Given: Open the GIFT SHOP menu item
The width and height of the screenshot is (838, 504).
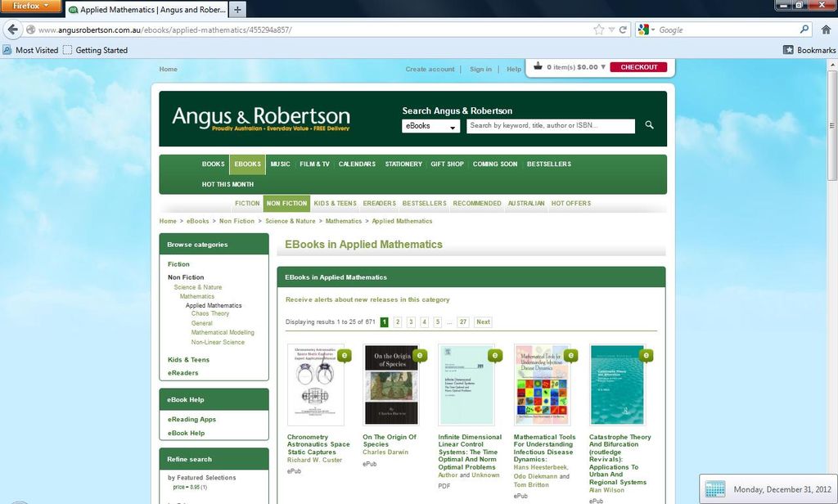Looking at the screenshot, I should [448, 164].
